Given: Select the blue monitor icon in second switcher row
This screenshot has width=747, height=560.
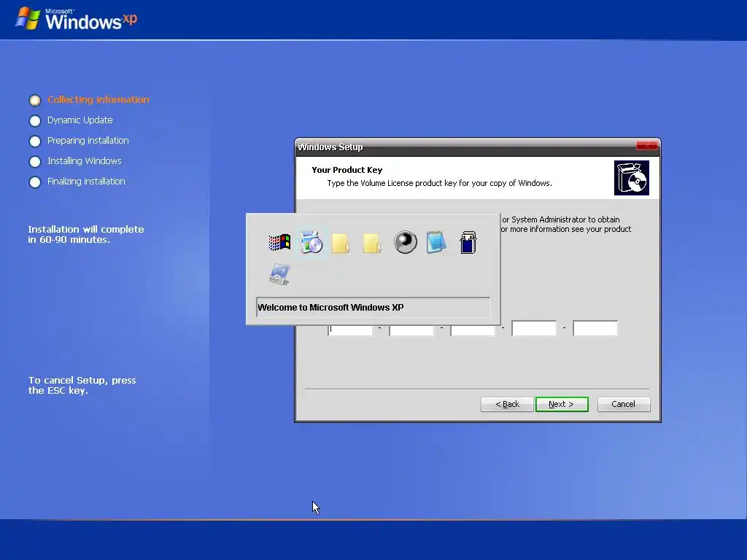Looking at the screenshot, I should [279, 274].
